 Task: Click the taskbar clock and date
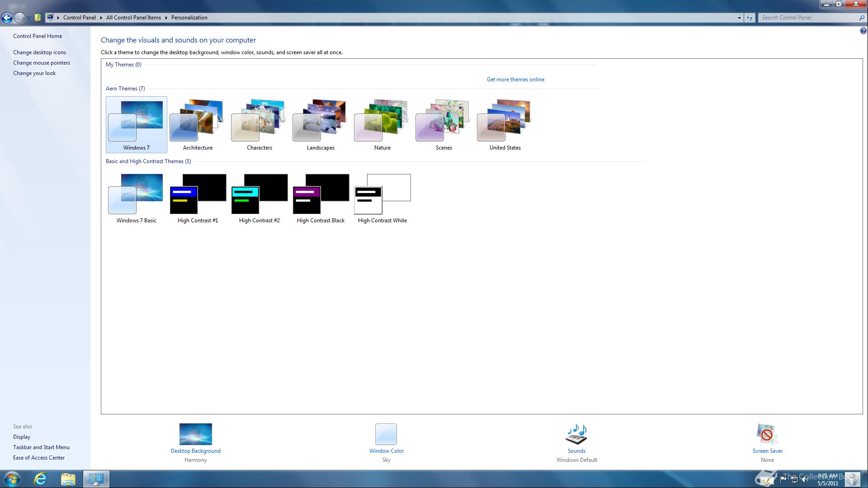[828, 479]
